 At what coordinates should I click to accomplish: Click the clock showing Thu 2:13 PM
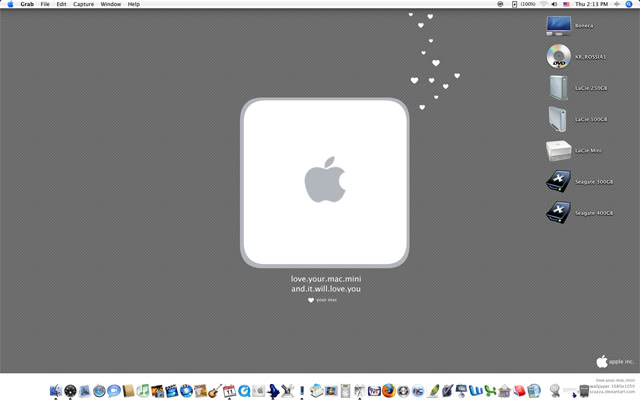pyautogui.click(x=591, y=4)
